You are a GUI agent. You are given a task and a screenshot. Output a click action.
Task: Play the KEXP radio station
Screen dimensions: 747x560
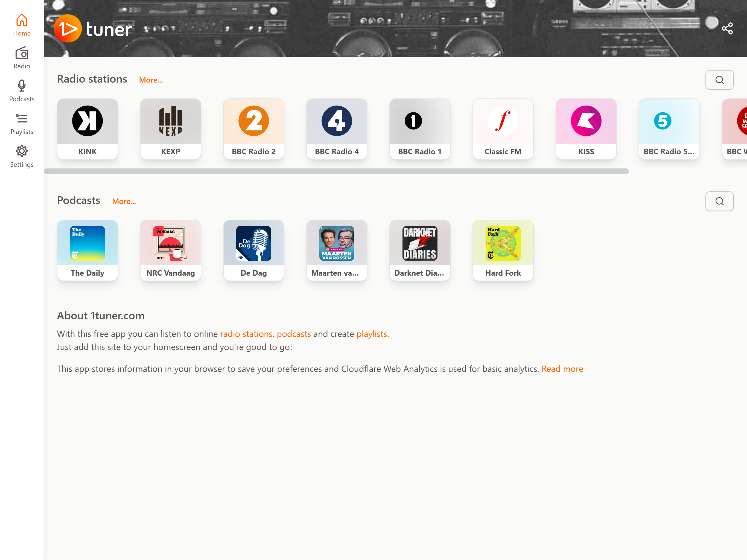(171, 129)
